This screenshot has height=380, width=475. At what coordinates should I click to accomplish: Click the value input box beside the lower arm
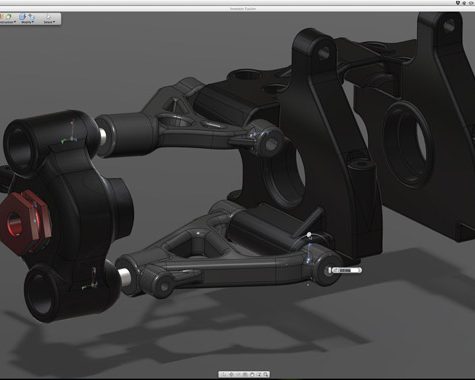point(345,270)
